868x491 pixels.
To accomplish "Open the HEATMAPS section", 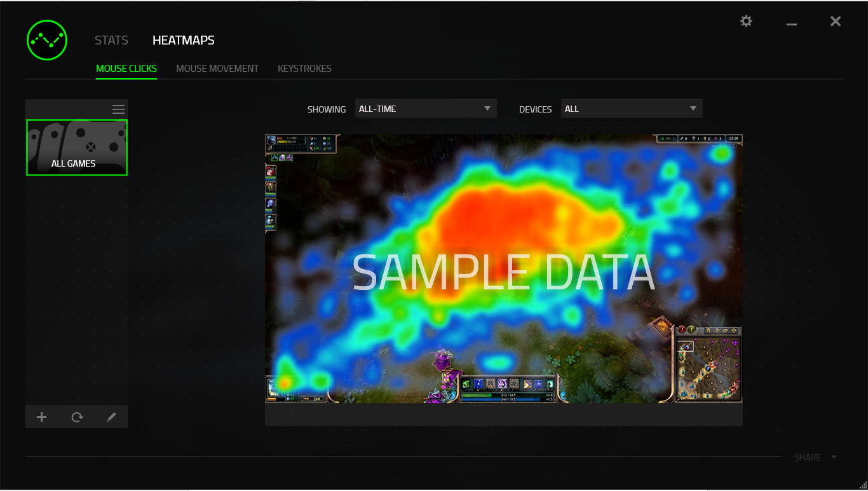I will [x=184, y=40].
